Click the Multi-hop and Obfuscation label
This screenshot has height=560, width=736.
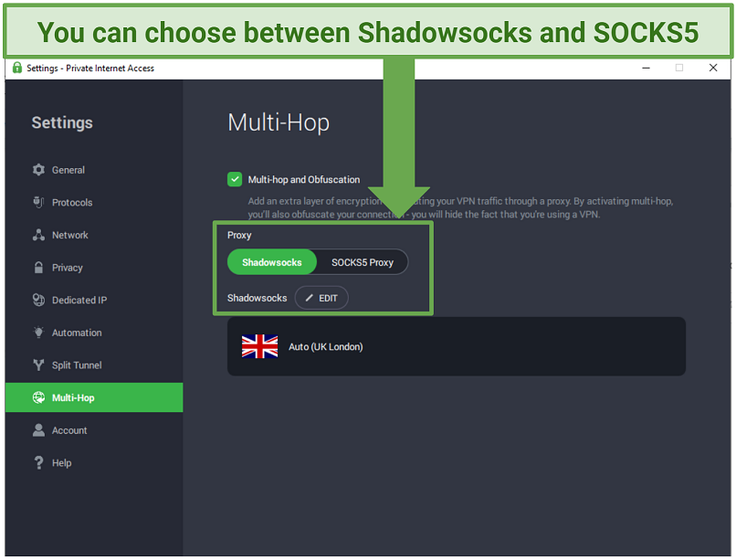click(304, 180)
